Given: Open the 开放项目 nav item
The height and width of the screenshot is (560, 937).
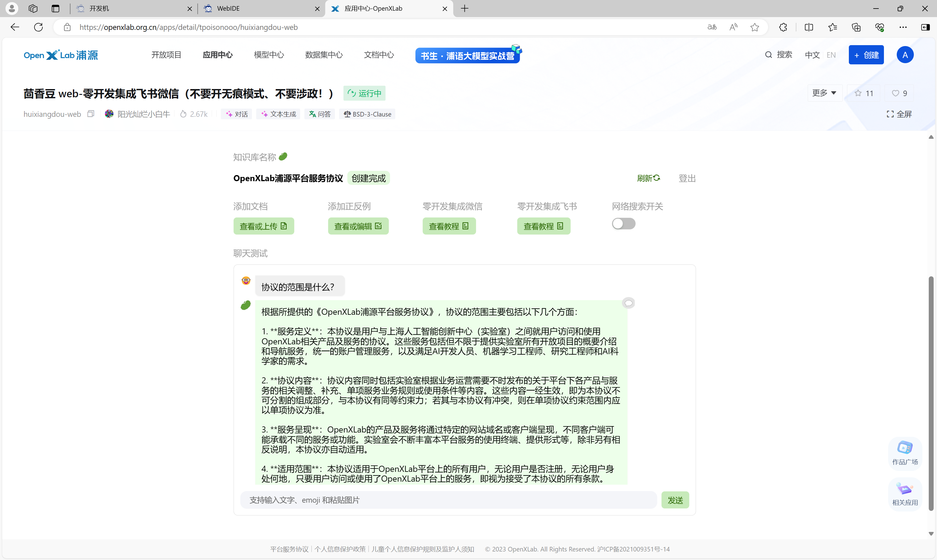Looking at the screenshot, I should (x=167, y=55).
